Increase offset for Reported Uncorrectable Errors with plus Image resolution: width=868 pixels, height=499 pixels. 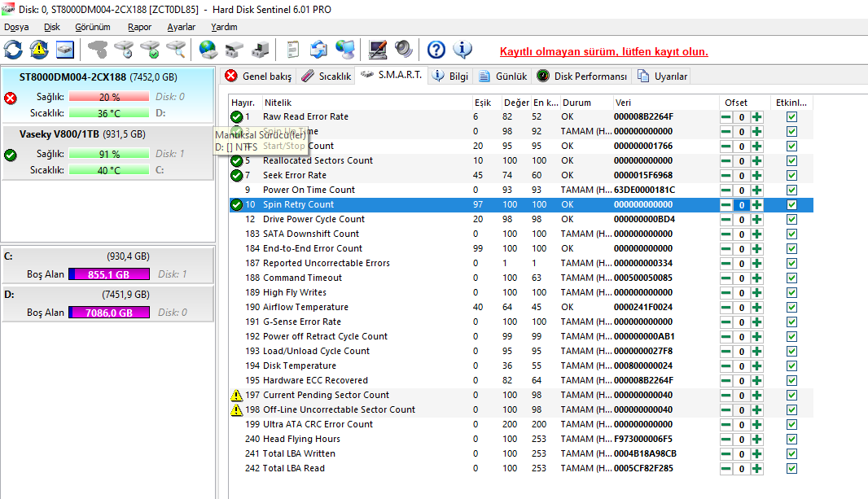756,263
